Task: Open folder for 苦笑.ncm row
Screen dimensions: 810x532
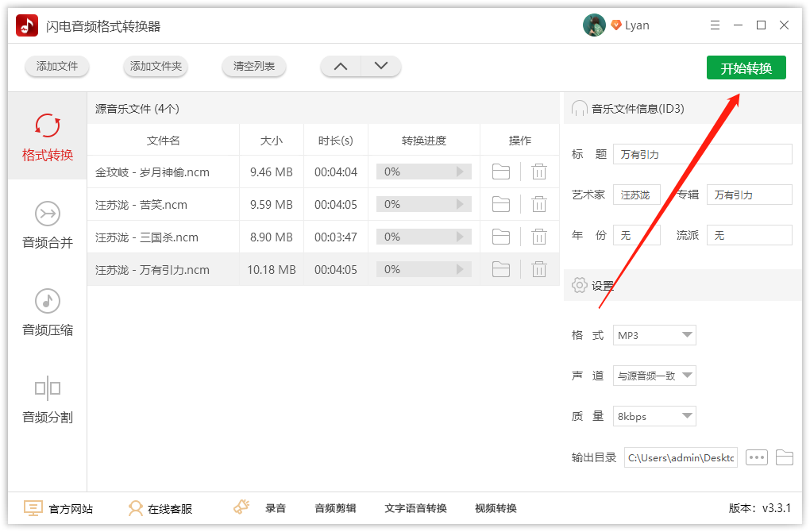Action: [500, 205]
